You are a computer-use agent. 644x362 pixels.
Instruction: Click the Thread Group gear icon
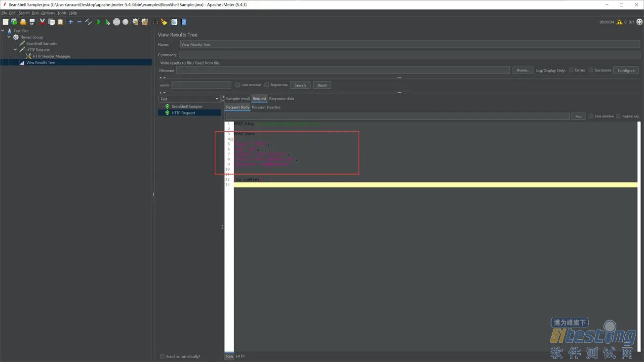[x=16, y=37]
